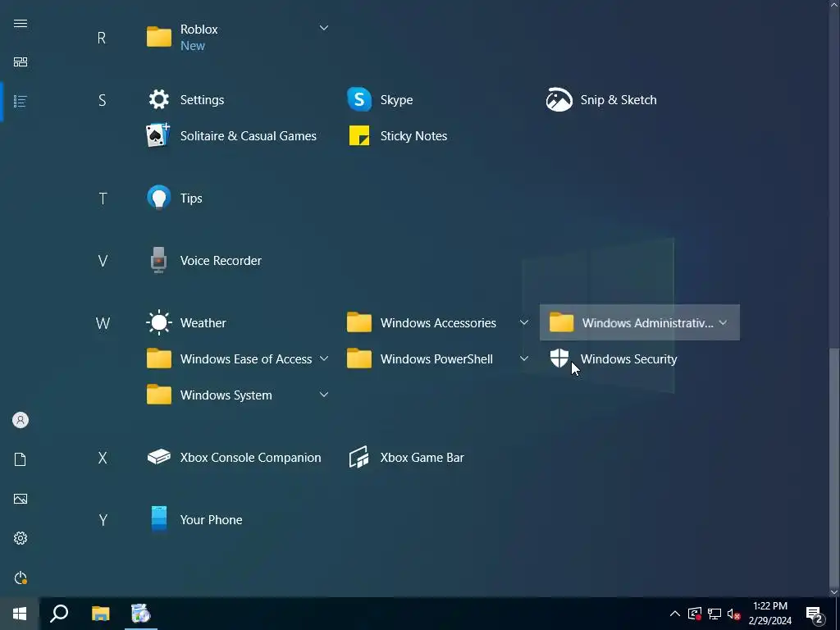Open Settings gear in left sidebar
The image size is (840, 630).
pos(21,538)
